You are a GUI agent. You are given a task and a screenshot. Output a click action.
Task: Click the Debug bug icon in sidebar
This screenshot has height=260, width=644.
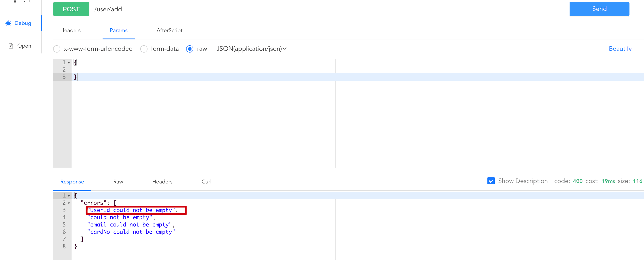tap(8, 23)
